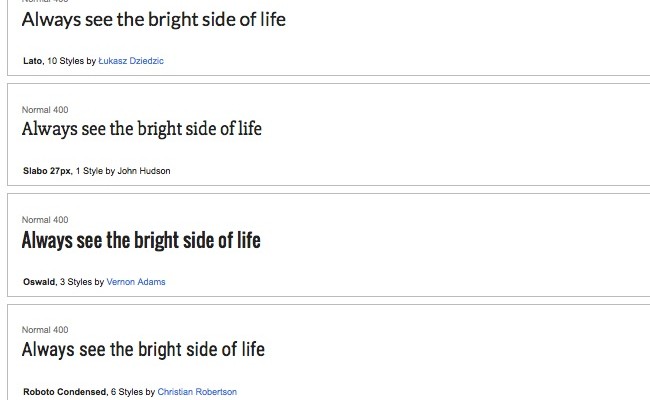Click the John Hudson author name
This screenshot has width=650, height=400.
[144, 171]
